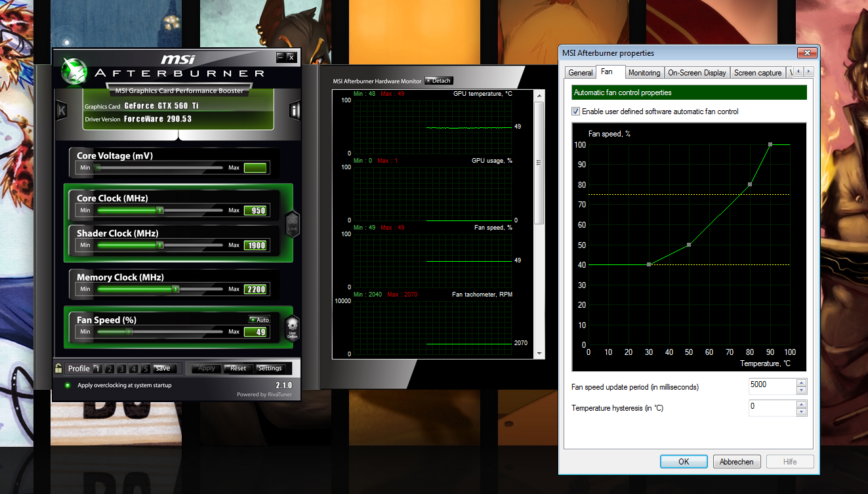Click Abbrechen in the properties dialog
Screen dimensions: 868x494
pyautogui.click(x=737, y=462)
